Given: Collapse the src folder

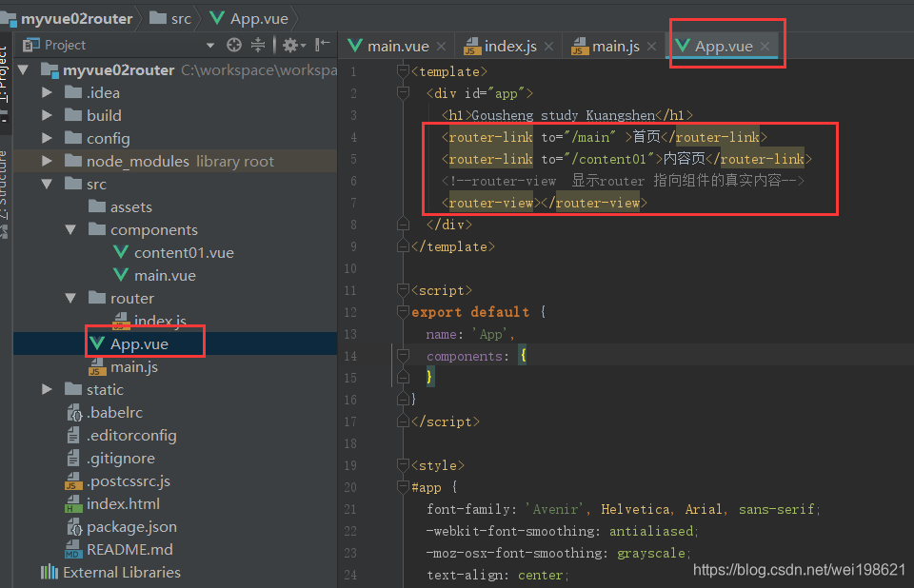Looking at the screenshot, I should pos(48,185).
